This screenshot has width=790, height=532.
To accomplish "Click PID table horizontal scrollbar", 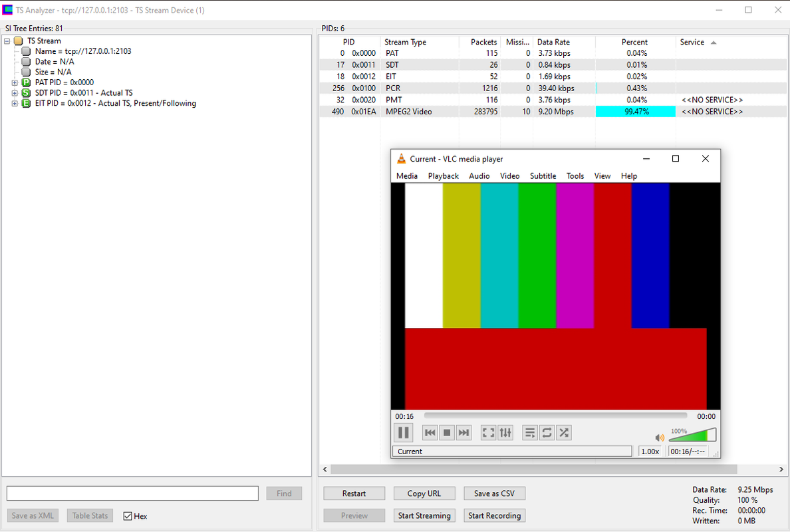I will [534, 469].
